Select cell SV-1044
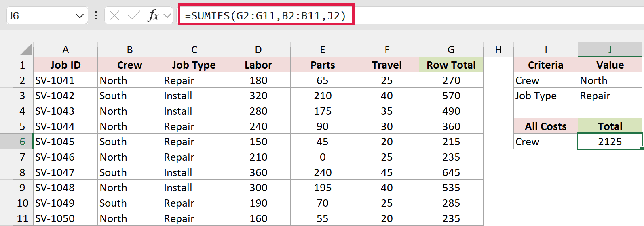Screen dimensions: 644x226 tap(65, 126)
